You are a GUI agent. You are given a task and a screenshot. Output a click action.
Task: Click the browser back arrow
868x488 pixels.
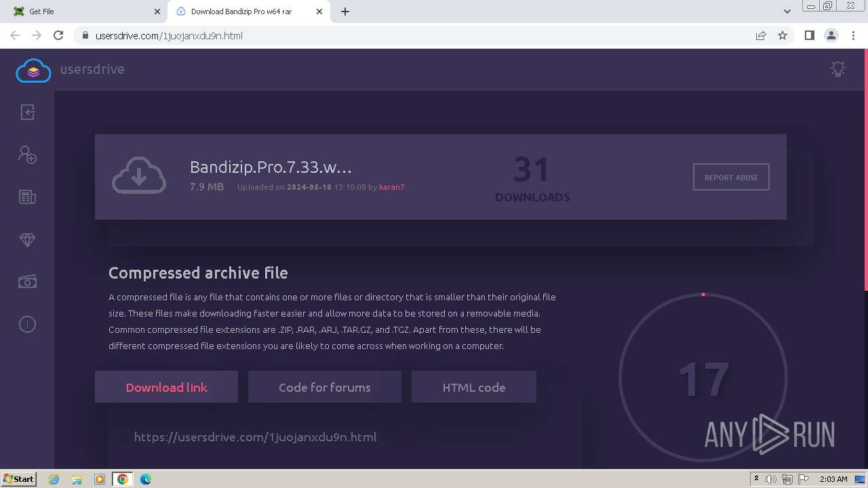coord(15,35)
